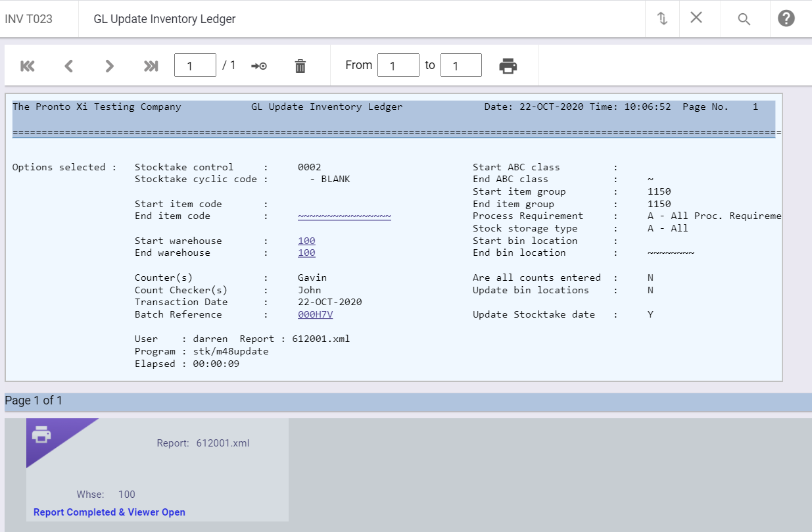Click the Start item group value 1150
Screen dimensions: 812x532
(659, 191)
